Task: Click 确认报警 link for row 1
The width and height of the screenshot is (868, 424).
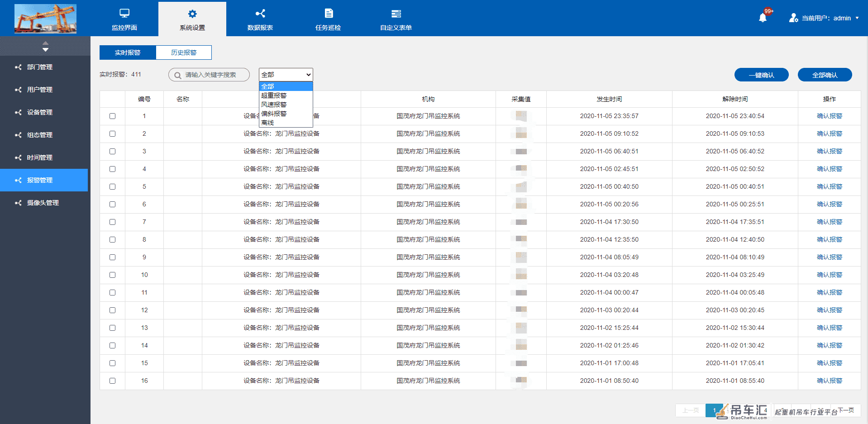Action: pos(830,116)
